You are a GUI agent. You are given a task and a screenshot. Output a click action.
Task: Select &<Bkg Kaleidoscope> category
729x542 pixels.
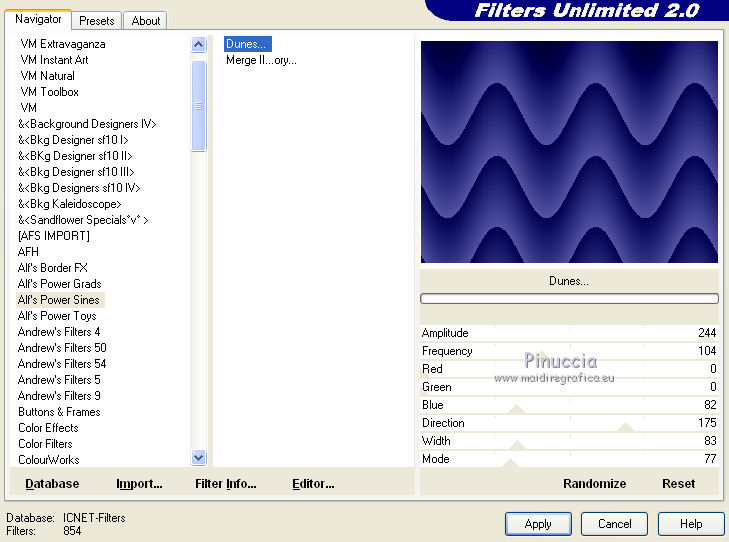[x=70, y=204]
